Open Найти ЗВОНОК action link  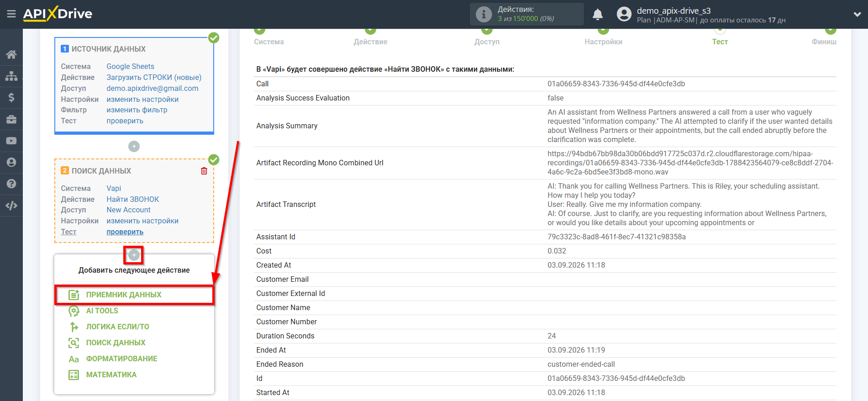[133, 200]
